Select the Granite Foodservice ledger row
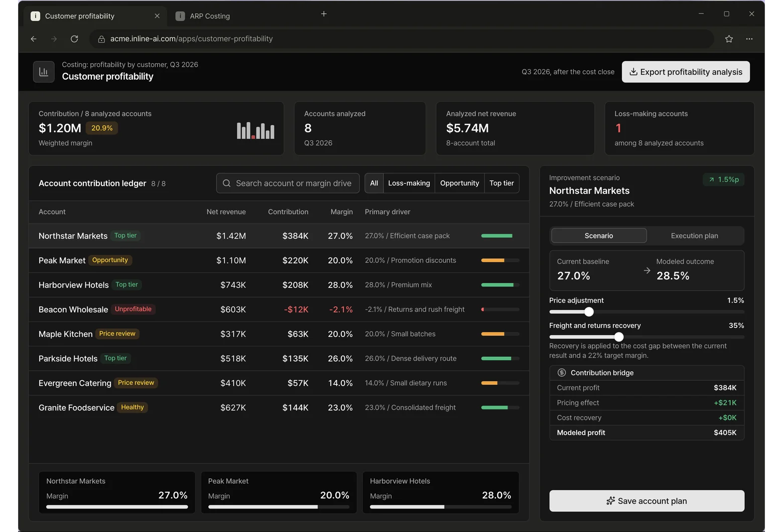Viewport: 783px width, 532px height. point(279,408)
